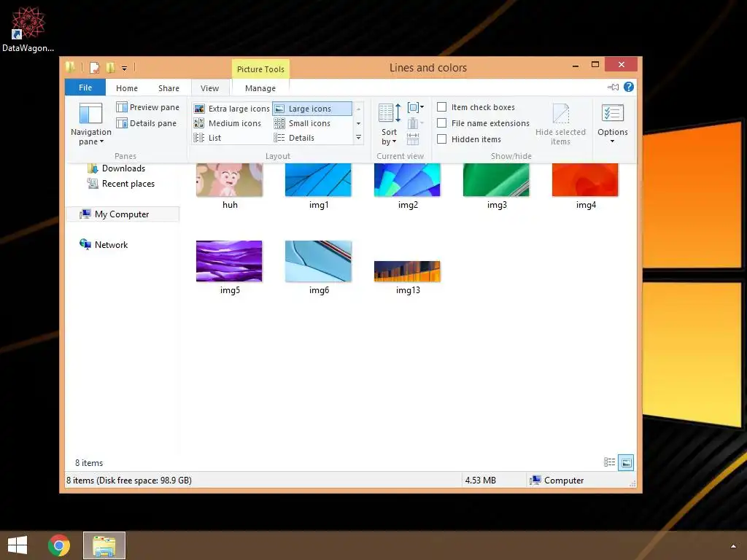Select Downloads in navigation pane
Viewport: 747px width, 560px height.
(x=116, y=168)
